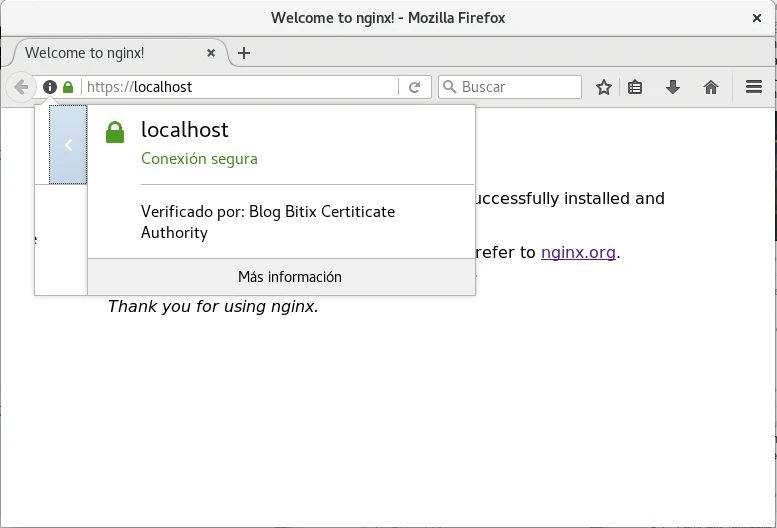Close the Firefox window
The width and height of the screenshot is (777, 528).
(756, 17)
